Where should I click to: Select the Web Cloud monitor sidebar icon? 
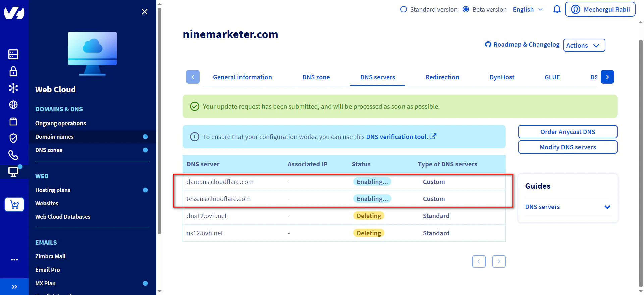pos(13,172)
